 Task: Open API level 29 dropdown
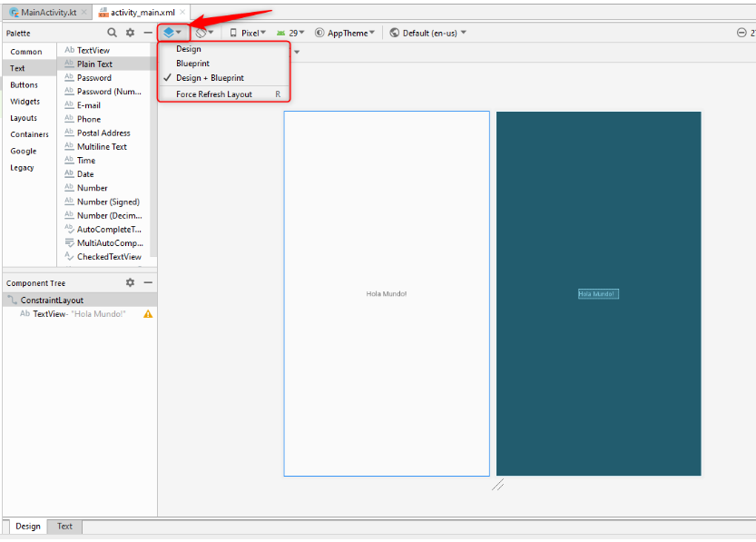tap(291, 33)
